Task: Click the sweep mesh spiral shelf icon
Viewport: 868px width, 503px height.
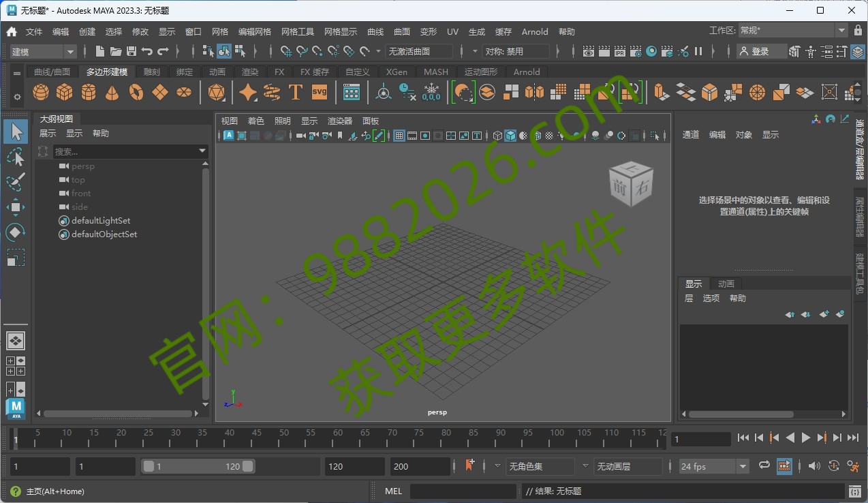Action: (x=271, y=92)
